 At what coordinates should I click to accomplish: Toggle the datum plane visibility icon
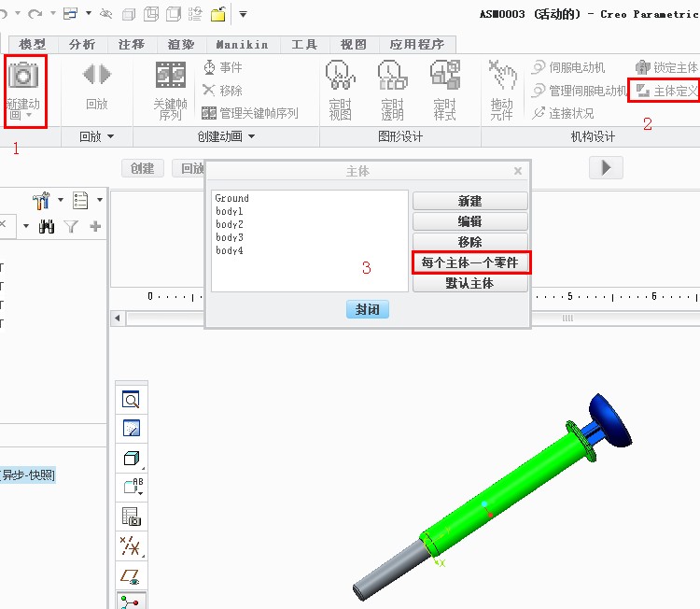click(x=130, y=576)
